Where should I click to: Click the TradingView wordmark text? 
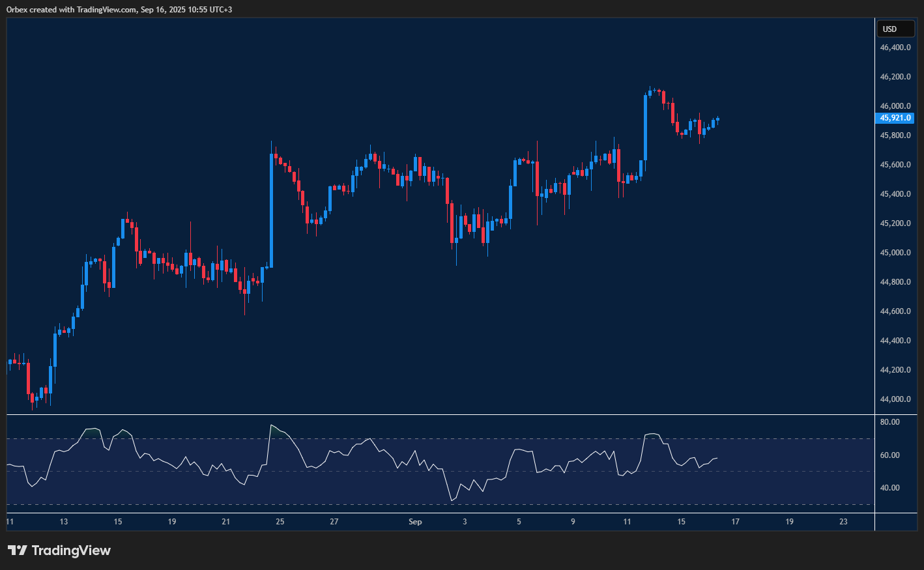coord(71,550)
